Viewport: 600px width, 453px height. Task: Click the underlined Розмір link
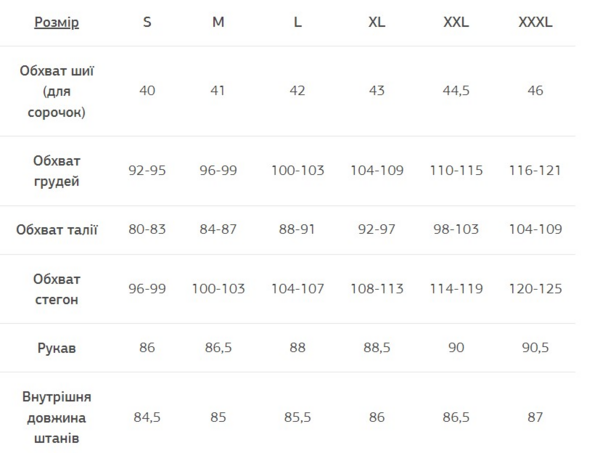pos(56,22)
